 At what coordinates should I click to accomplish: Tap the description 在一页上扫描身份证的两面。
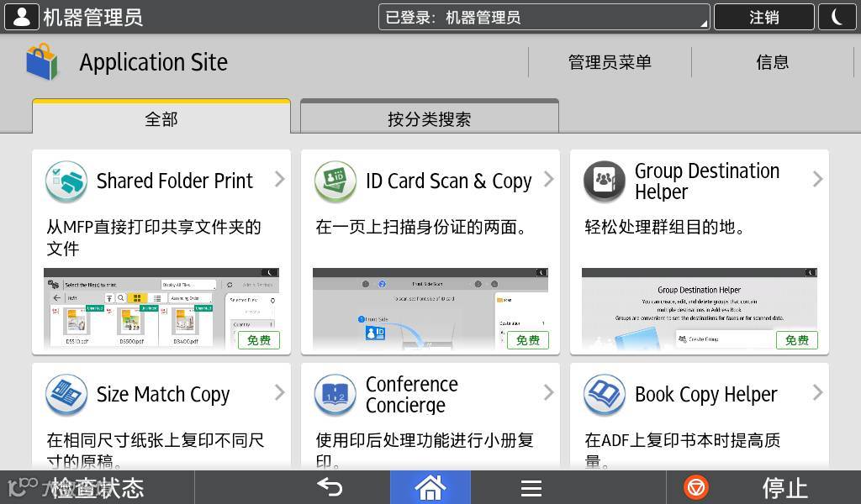coord(421,227)
